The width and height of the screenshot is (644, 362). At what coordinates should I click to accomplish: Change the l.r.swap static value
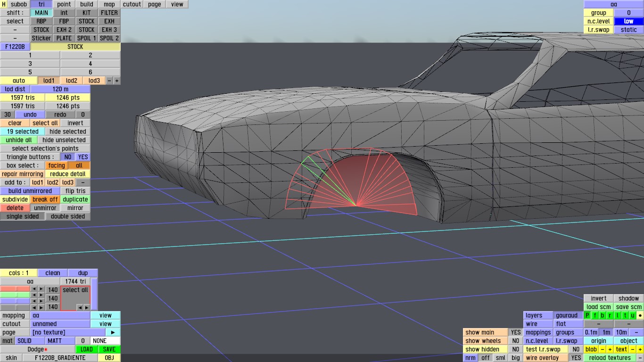(x=629, y=30)
